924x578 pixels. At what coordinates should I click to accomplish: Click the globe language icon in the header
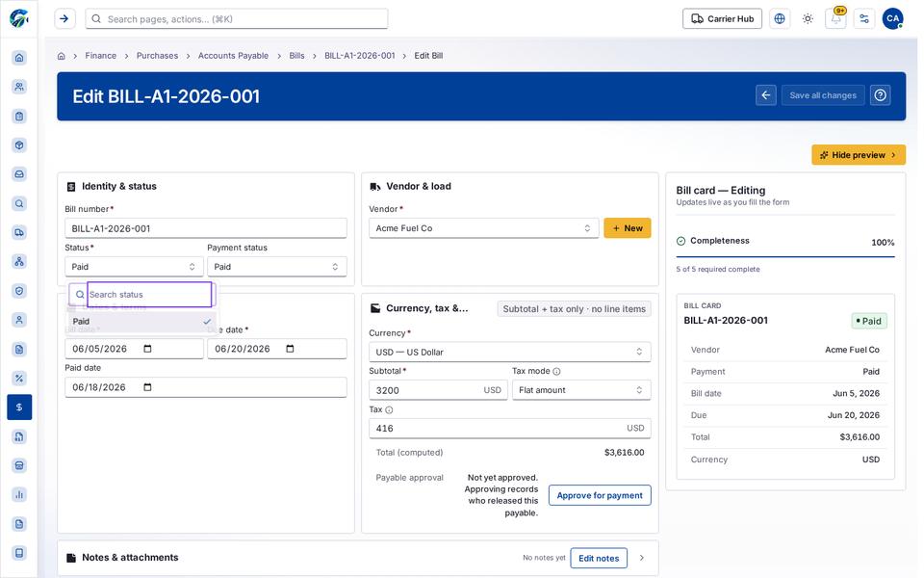pyautogui.click(x=779, y=19)
